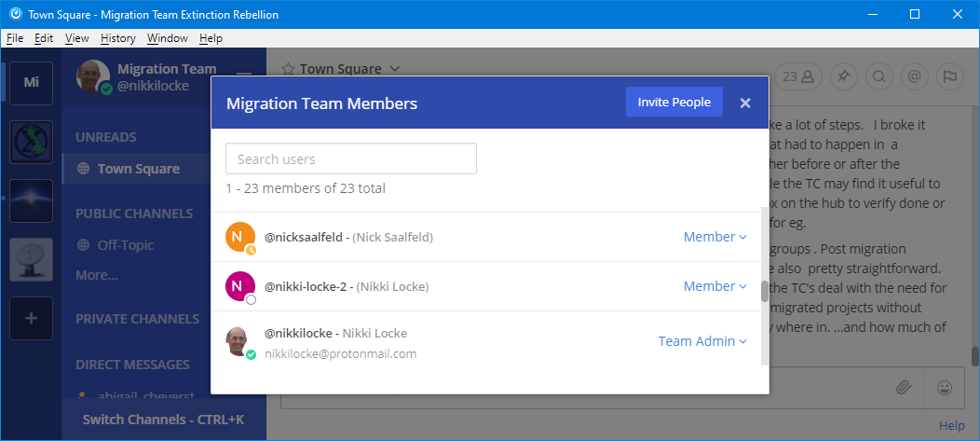This screenshot has width=980, height=441.
Task: Click the PRIVATE CHANNELS heading
Action: [x=138, y=318]
